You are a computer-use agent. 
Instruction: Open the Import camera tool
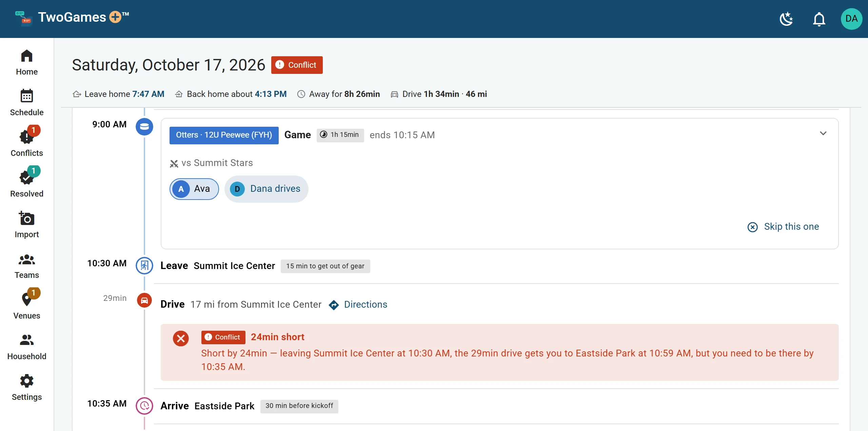[x=27, y=225]
